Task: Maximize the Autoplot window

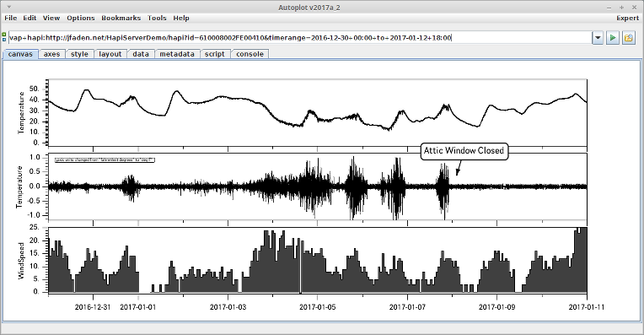Action: pyautogui.click(x=622, y=8)
